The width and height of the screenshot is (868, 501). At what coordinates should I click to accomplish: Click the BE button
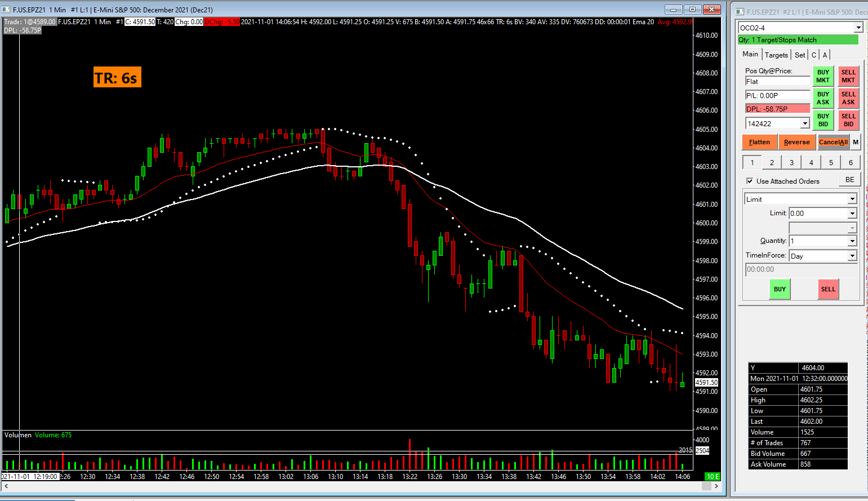(850, 180)
